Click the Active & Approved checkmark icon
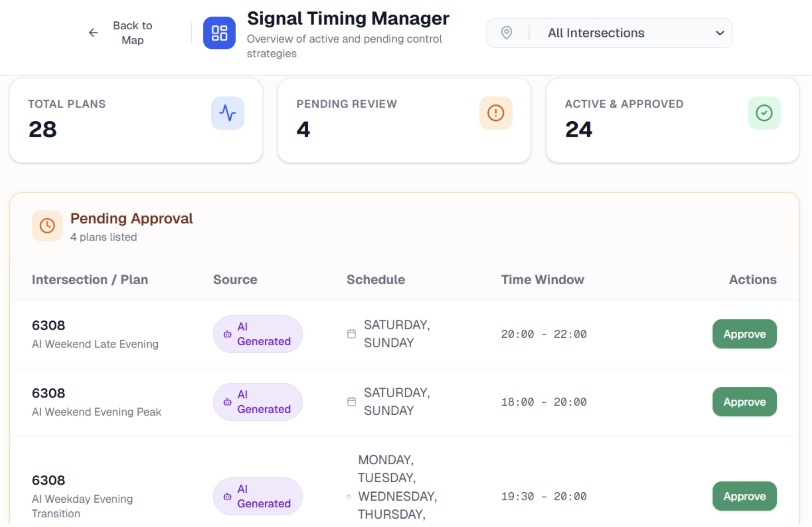Screen dimensions: 812x527 click(x=764, y=113)
